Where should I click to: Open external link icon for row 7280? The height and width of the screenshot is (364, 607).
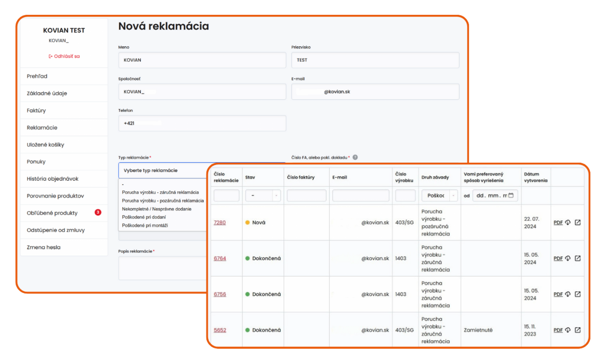[x=578, y=223]
